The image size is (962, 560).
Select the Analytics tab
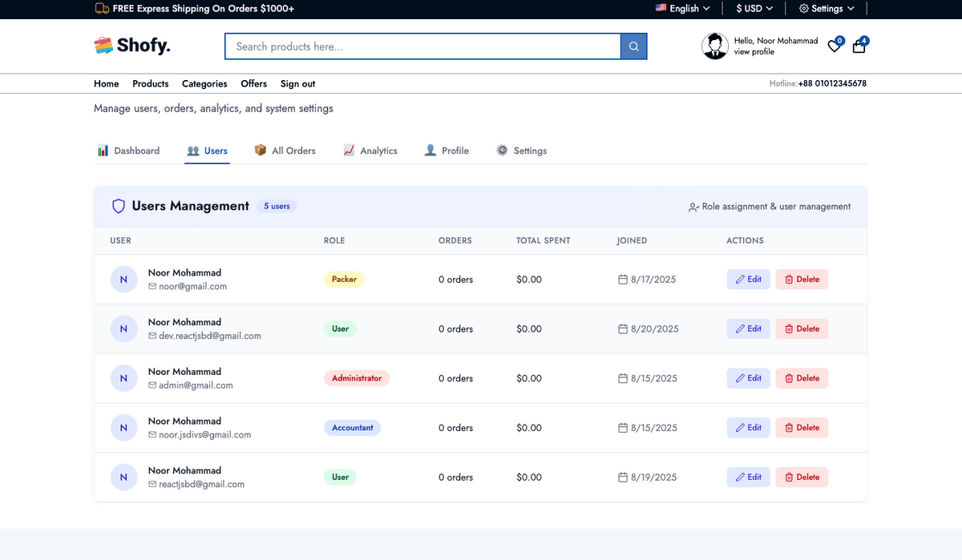pos(370,151)
